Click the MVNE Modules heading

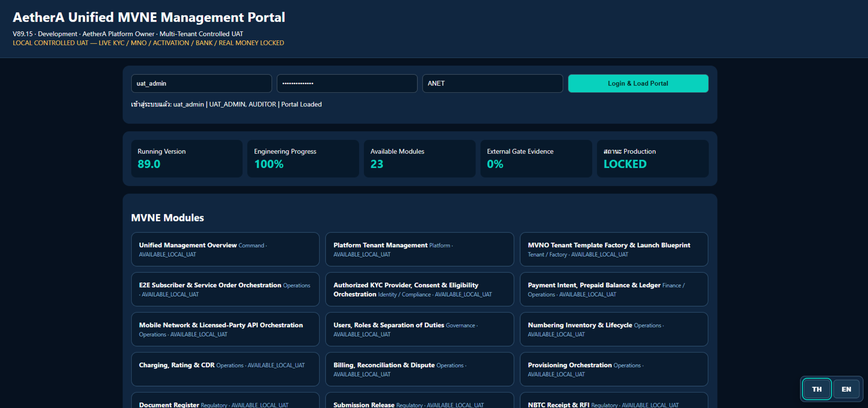point(167,218)
